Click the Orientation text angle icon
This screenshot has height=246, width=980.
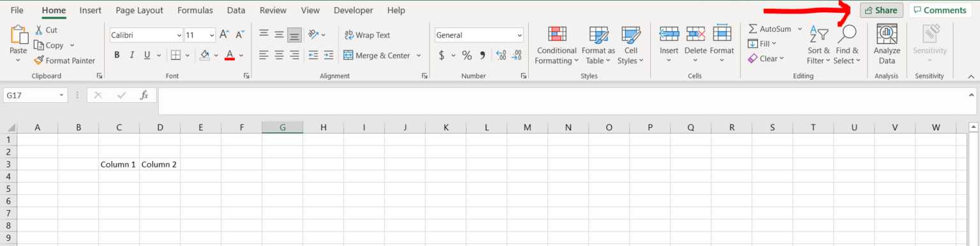click(313, 35)
